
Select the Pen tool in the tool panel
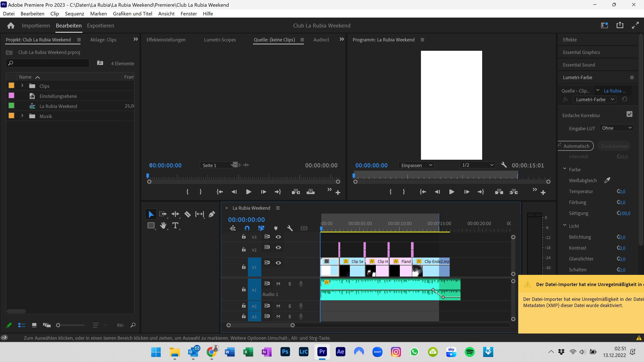[x=212, y=214]
